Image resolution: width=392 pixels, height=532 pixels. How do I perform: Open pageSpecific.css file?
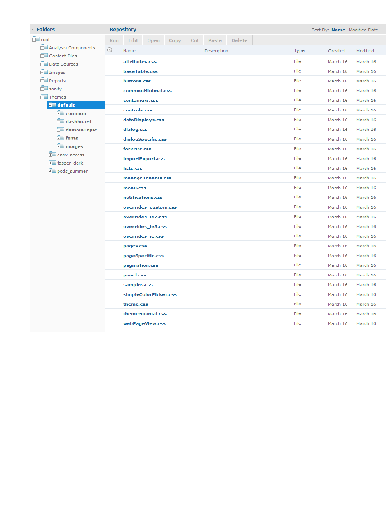(x=143, y=256)
